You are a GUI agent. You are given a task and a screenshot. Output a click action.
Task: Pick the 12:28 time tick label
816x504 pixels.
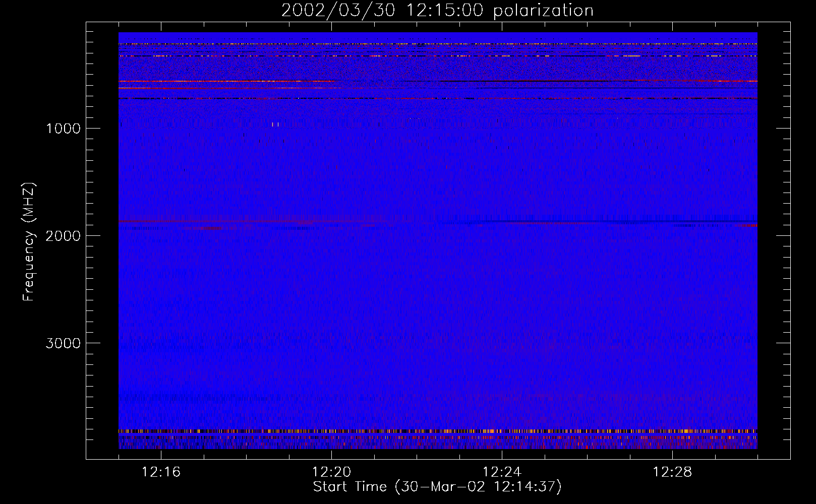[672, 472]
